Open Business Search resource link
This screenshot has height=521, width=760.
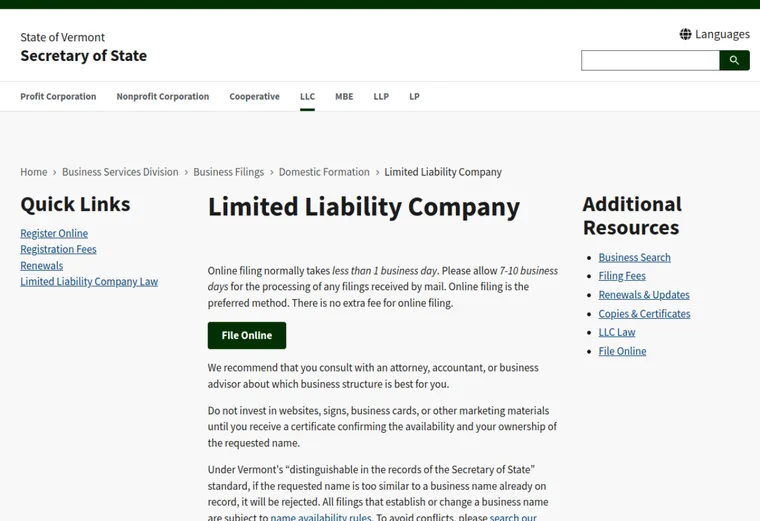point(634,257)
